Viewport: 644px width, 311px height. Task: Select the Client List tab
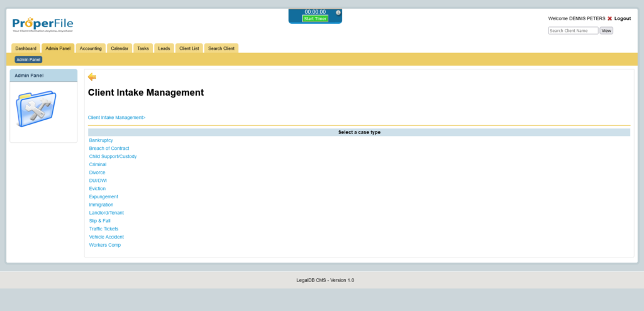[189, 48]
